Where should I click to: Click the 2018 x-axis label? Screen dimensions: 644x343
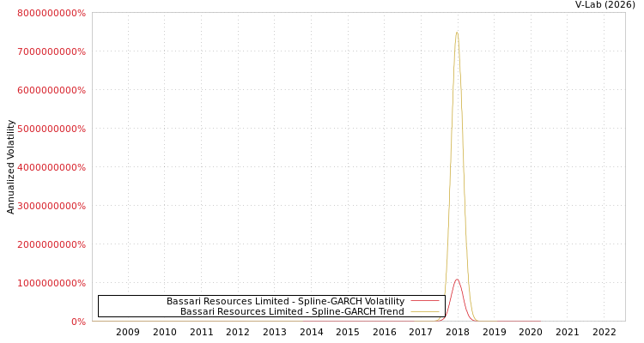pyautogui.click(x=458, y=332)
